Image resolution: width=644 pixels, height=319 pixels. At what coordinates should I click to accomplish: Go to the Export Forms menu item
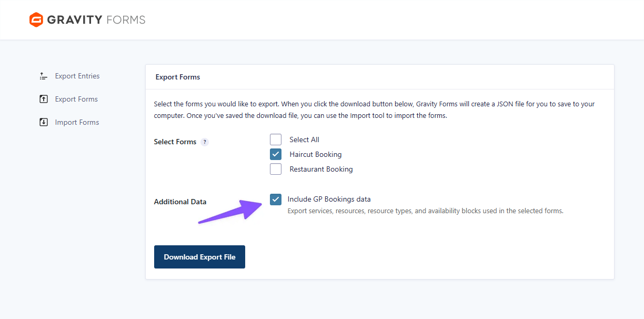click(76, 99)
